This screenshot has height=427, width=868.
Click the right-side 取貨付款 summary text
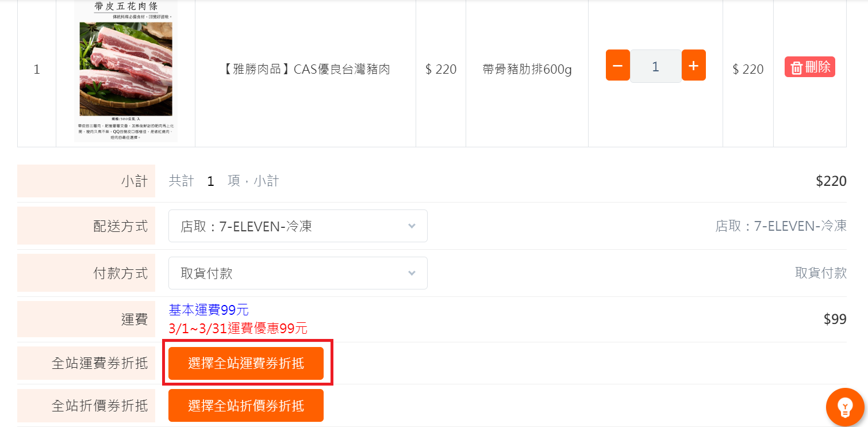point(821,273)
